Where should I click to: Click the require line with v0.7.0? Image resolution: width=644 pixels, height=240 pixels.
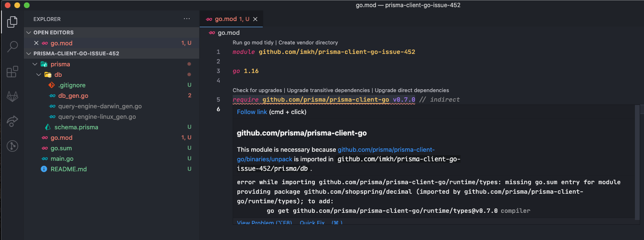click(346, 100)
